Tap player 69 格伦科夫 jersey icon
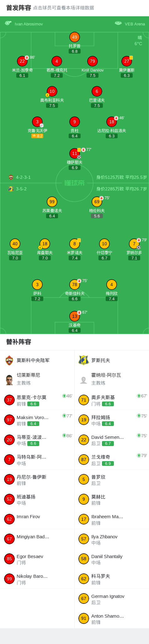The width and height of the screenshot is (149, 644). tap(97, 202)
